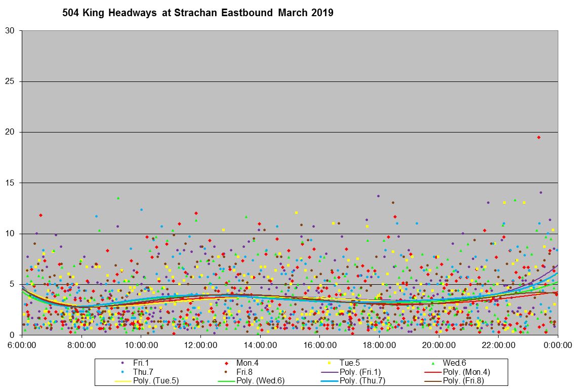The image size is (574, 392).
Task: Select the Poly. (Fri.1) legend entry
Action: [x=349, y=372]
